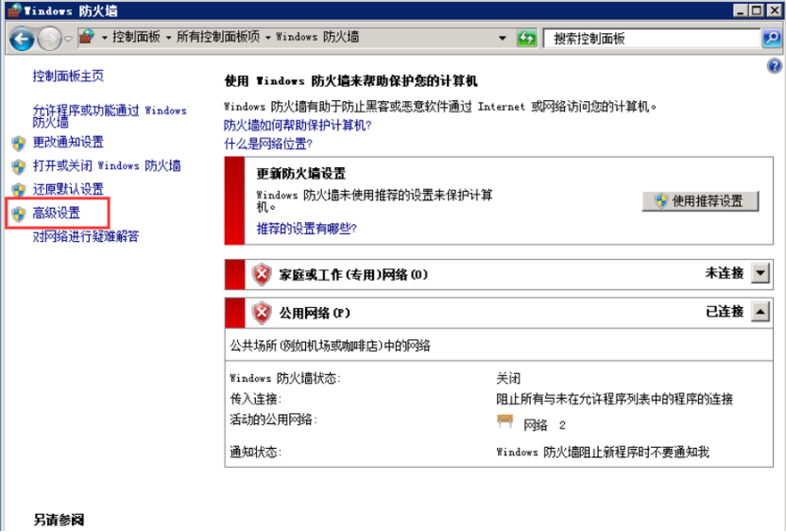786x532 pixels.
Task: Select 控制面板 breadcrumb in address bar
Action: (136, 37)
